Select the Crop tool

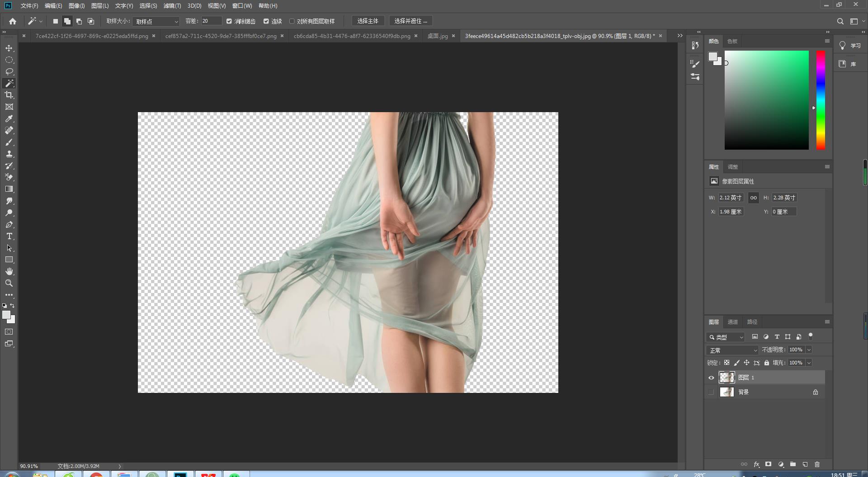[9, 95]
